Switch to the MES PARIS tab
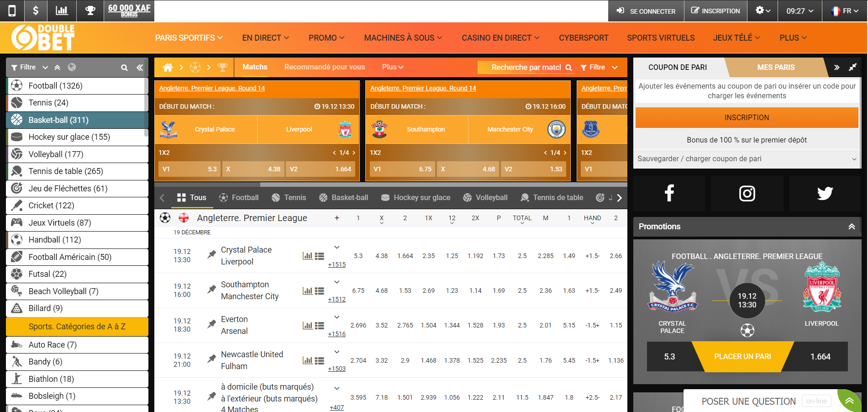Screen dimensions: 868x412 point(776,68)
